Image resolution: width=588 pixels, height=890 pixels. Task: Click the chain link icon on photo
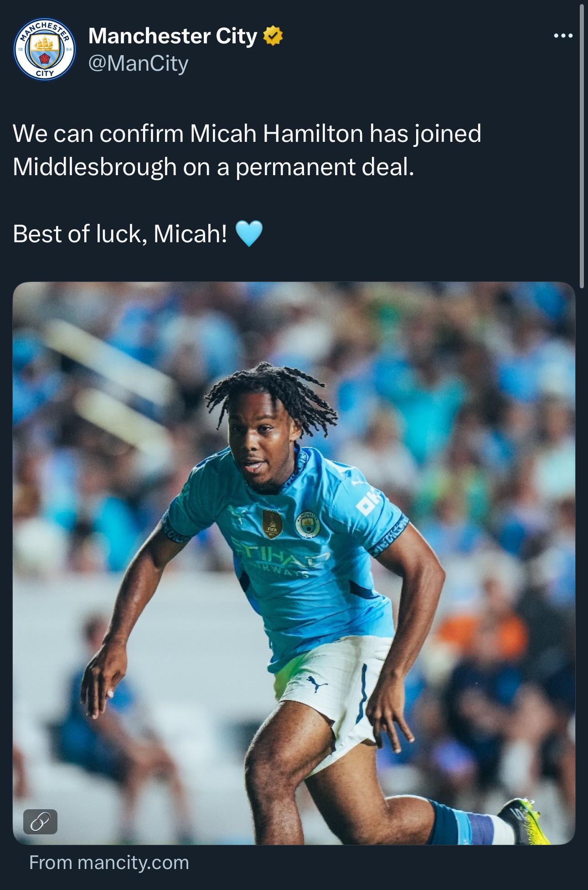[40, 822]
